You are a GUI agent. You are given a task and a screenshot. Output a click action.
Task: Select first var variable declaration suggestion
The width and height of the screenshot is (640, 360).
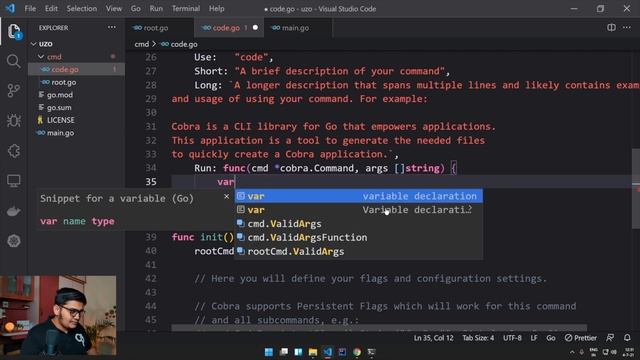pyautogui.click(x=358, y=196)
